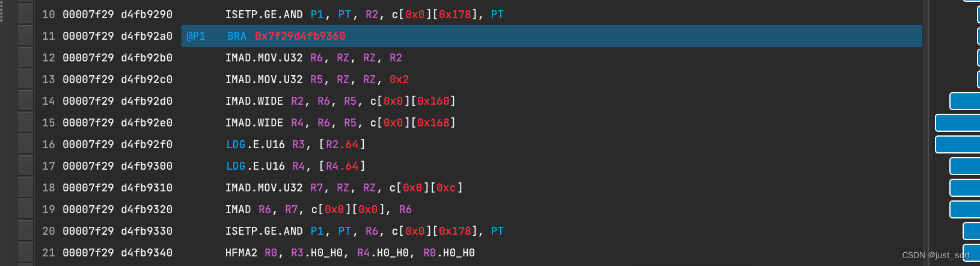
Task: Select address 00007f29 d4fb9290 on line 10
Action: [117, 14]
